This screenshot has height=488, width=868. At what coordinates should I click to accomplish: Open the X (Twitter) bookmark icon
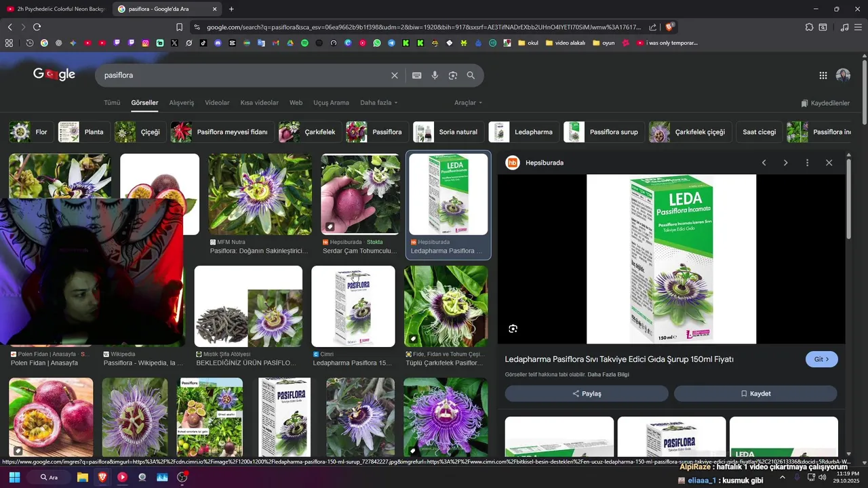pos(174,43)
